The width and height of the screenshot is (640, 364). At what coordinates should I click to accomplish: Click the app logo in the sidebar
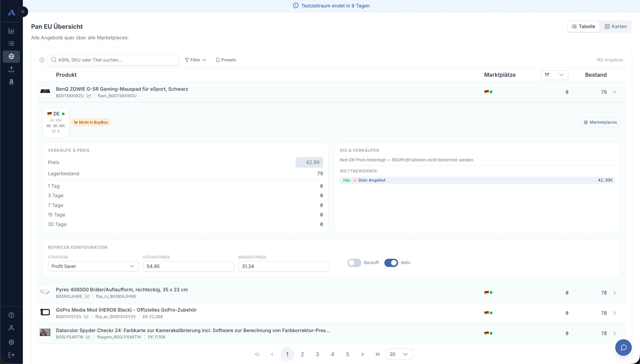click(x=11, y=12)
